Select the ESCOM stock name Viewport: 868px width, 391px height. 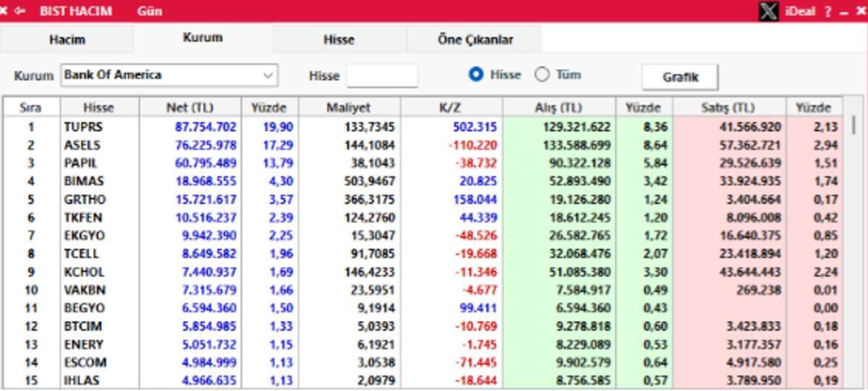coord(84,363)
